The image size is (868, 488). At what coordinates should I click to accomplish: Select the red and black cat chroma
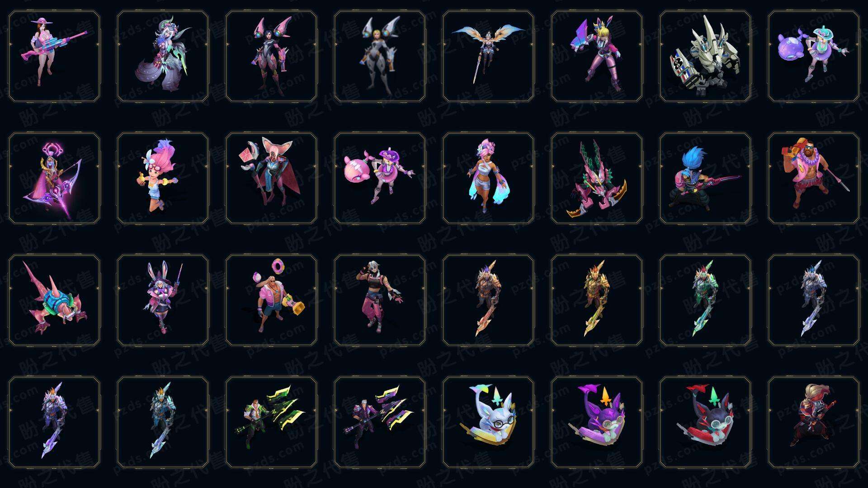tap(705, 422)
